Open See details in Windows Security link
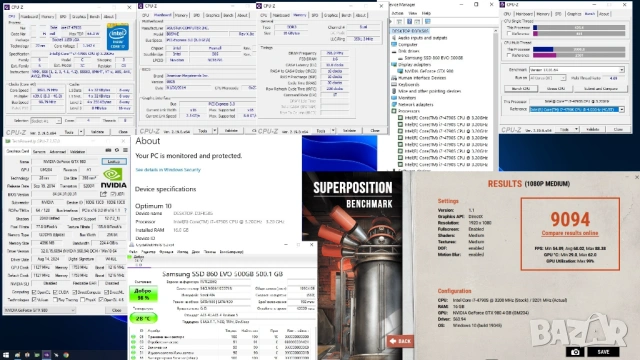640x360 pixels. (x=168, y=170)
